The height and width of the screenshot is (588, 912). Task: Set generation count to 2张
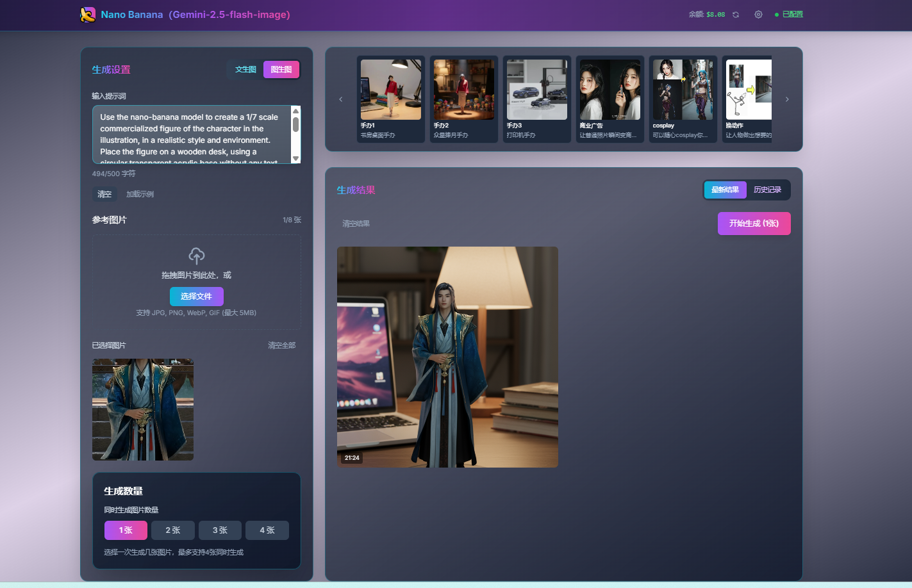point(173,530)
